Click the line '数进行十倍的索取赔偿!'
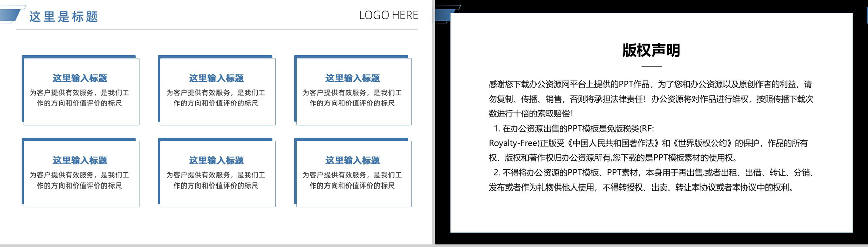 pyautogui.click(x=531, y=114)
